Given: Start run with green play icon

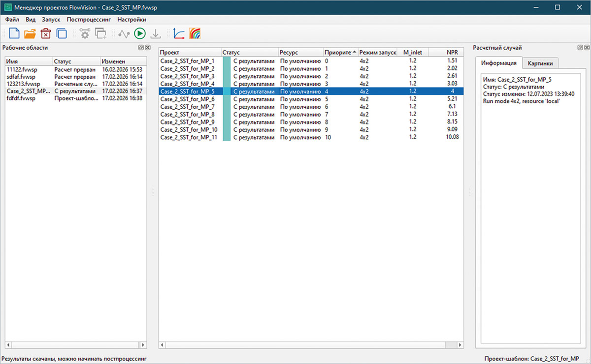Looking at the screenshot, I should pos(140,33).
